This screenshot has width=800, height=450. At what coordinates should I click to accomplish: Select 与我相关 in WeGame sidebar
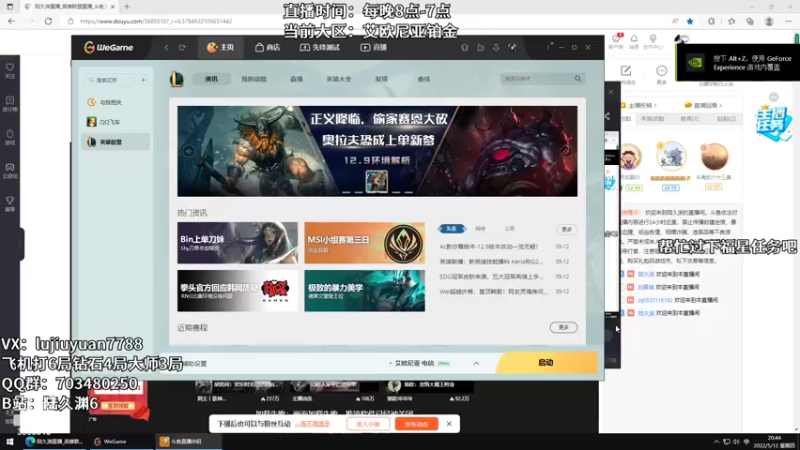pos(115,103)
